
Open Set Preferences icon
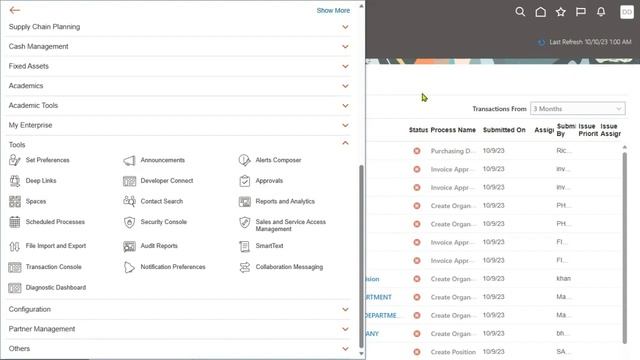15,160
